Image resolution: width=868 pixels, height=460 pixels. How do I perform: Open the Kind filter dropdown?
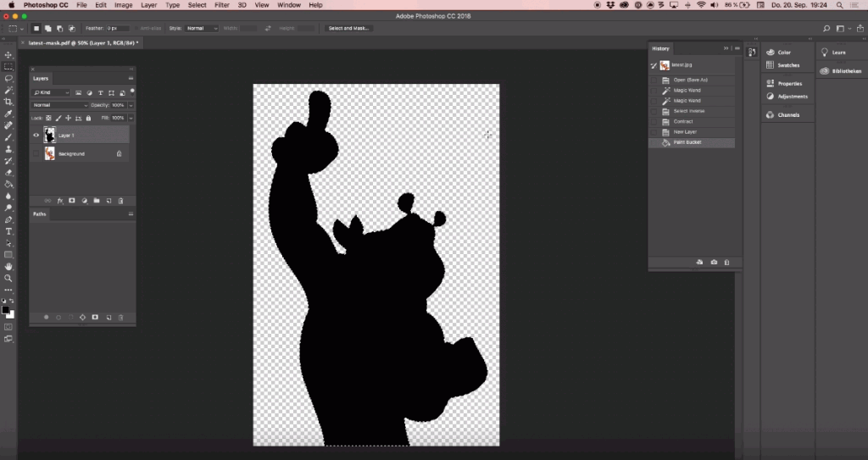point(52,93)
